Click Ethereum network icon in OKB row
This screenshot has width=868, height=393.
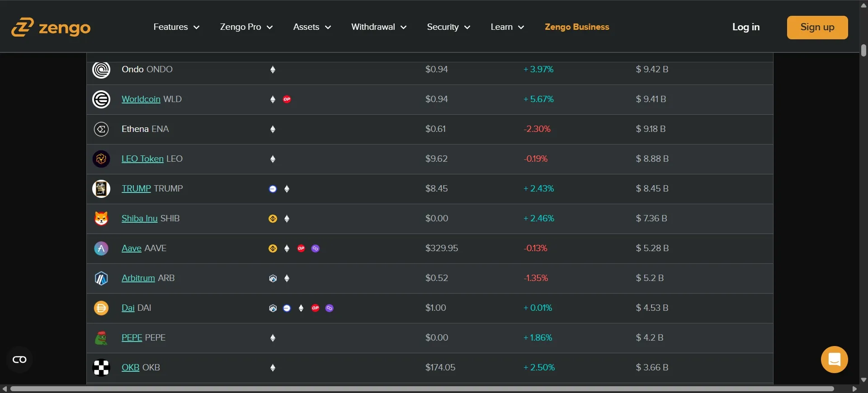pyautogui.click(x=273, y=368)
